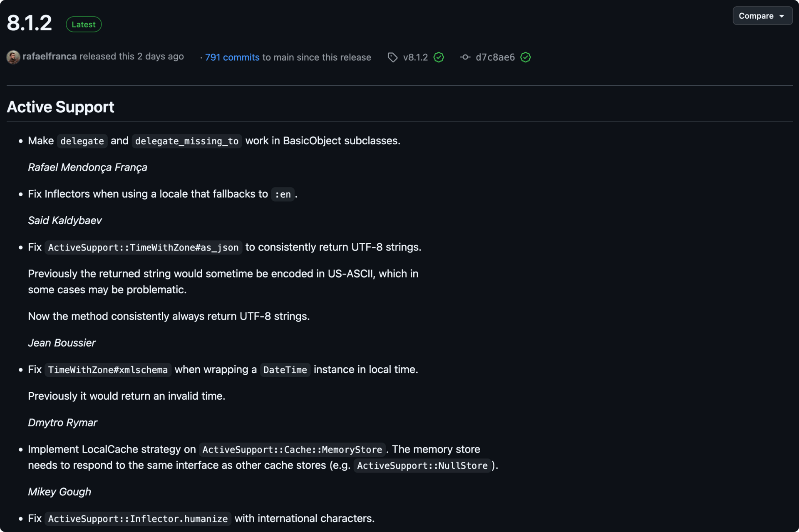Click the delegate_missing_to code snippet
The width and height of the screenshot is (799, 532).
pyautogui.click(x=187, y=141)
